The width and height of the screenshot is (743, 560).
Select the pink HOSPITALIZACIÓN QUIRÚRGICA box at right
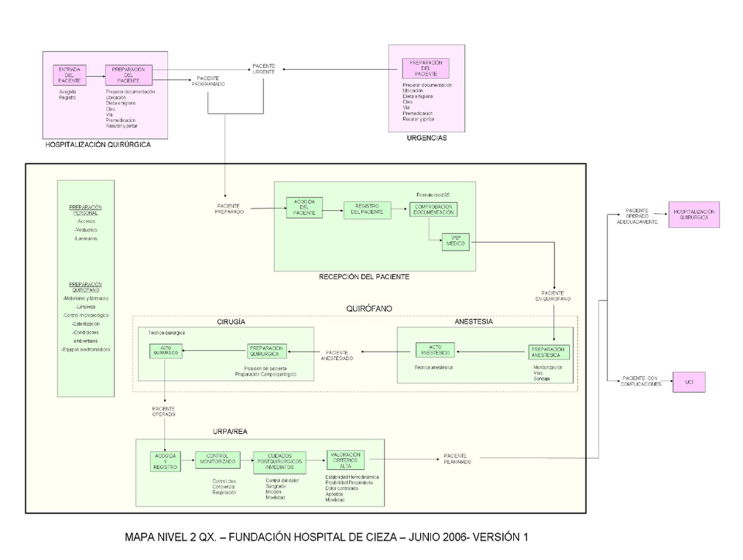pyautogui.click(x=694, y=215)
